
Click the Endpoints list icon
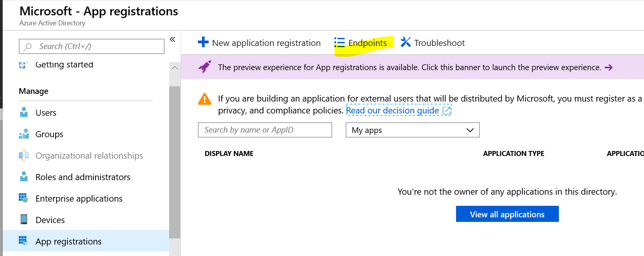pyautogui.click(x=339, y=42)
